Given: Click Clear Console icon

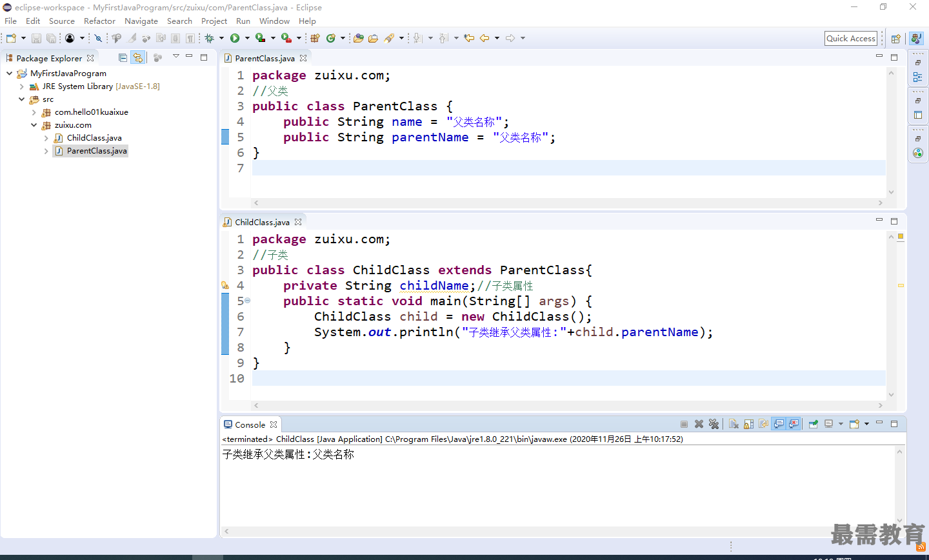Looking at the screenshot, I should coord(734,424).
